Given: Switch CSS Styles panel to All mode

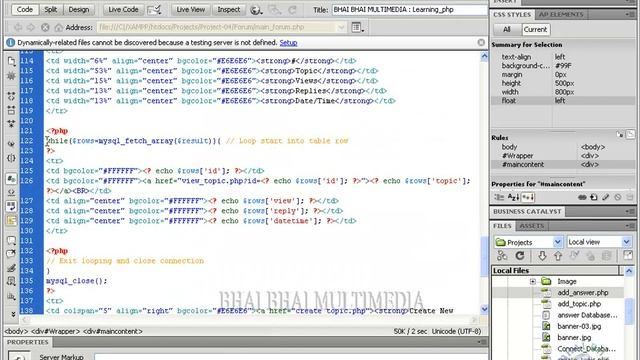Looking at the screenshot, I should 507,29.
